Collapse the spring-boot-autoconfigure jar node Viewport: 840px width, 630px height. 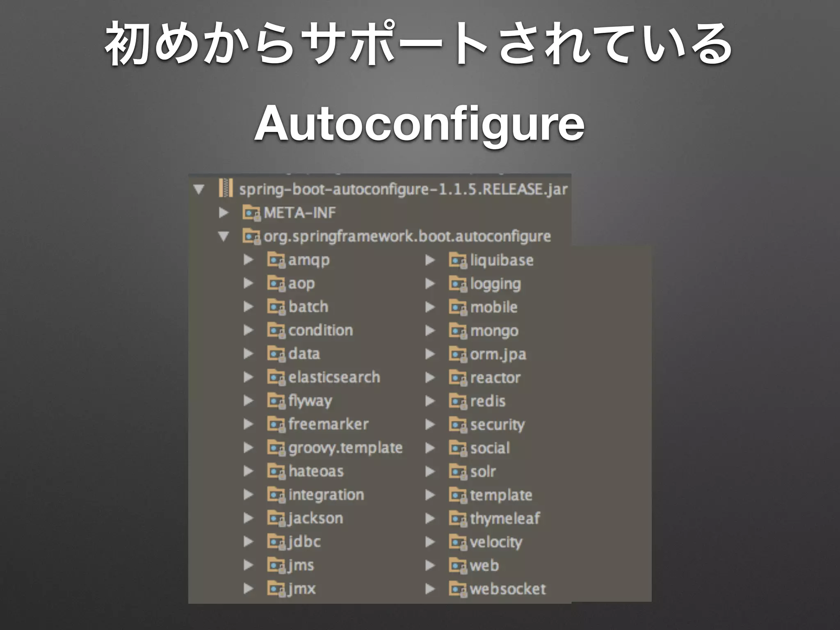click(199, 189)
